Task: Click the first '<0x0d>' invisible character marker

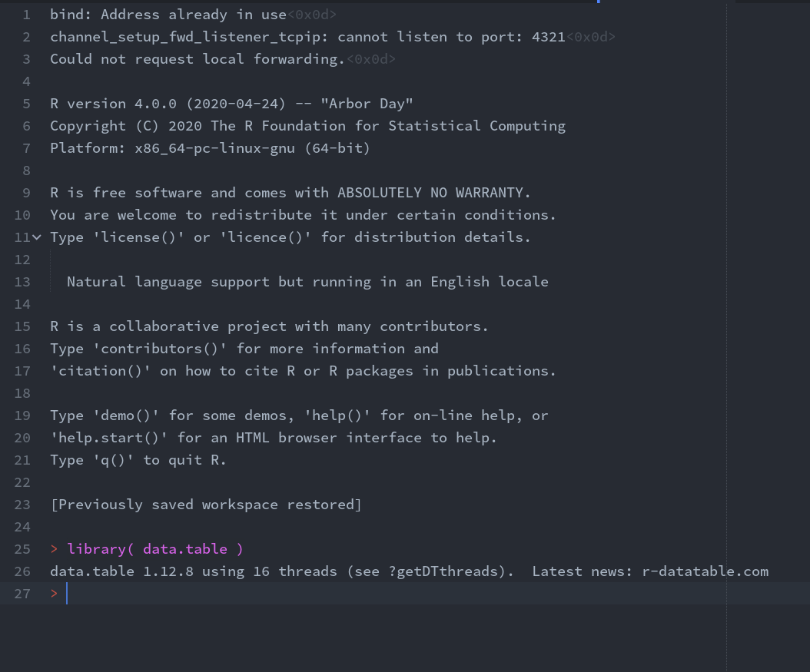Action: (x=312, y=15)
